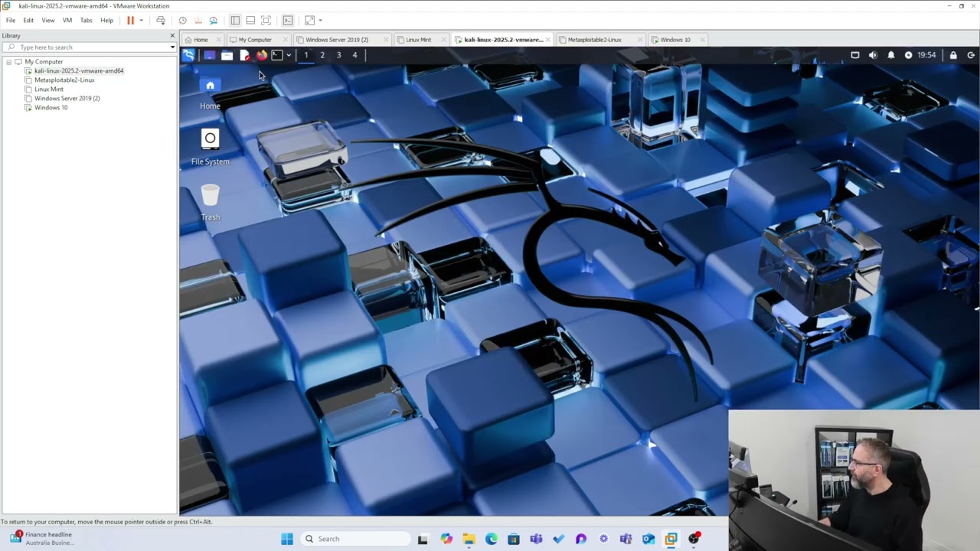Lock the Kali screen with the padlock icon
980x551 pixels.
tap(953, 55)
